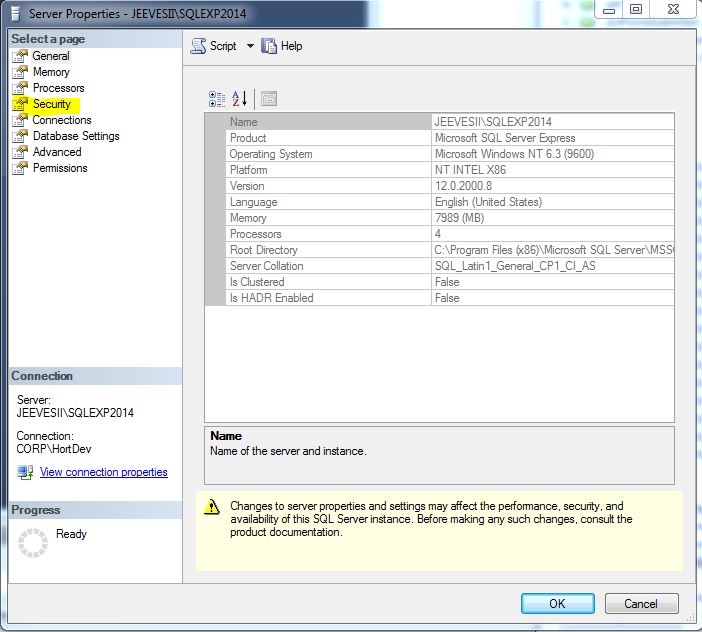The image size is (702, 632).
Task: Select the Memory property in grid
Action: point(248,218)
